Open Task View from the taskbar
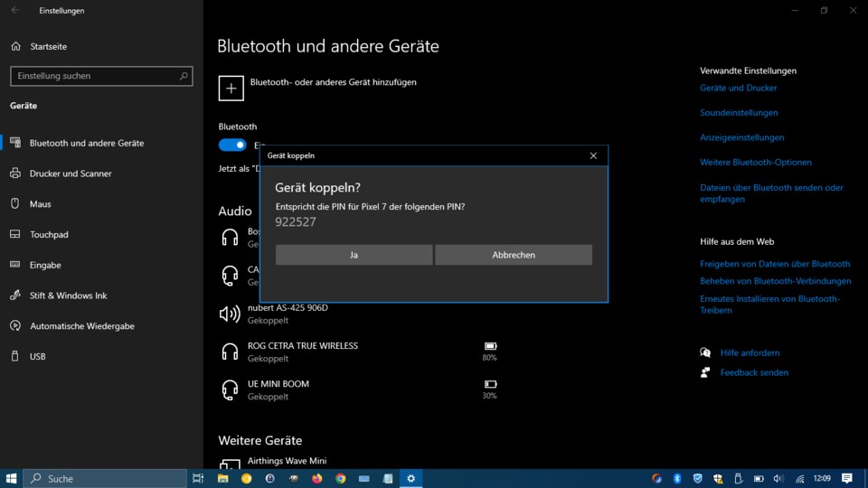Image resolution: width=868 pixels, height=488 pixels. pyautogui.click(x=198, y=479)
